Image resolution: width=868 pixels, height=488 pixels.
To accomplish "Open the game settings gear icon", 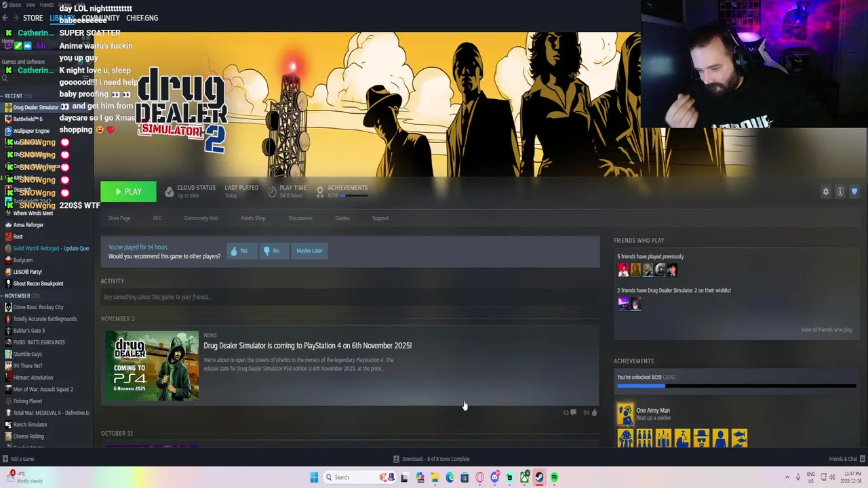I will pyautogui.click(x=825, y=192).
